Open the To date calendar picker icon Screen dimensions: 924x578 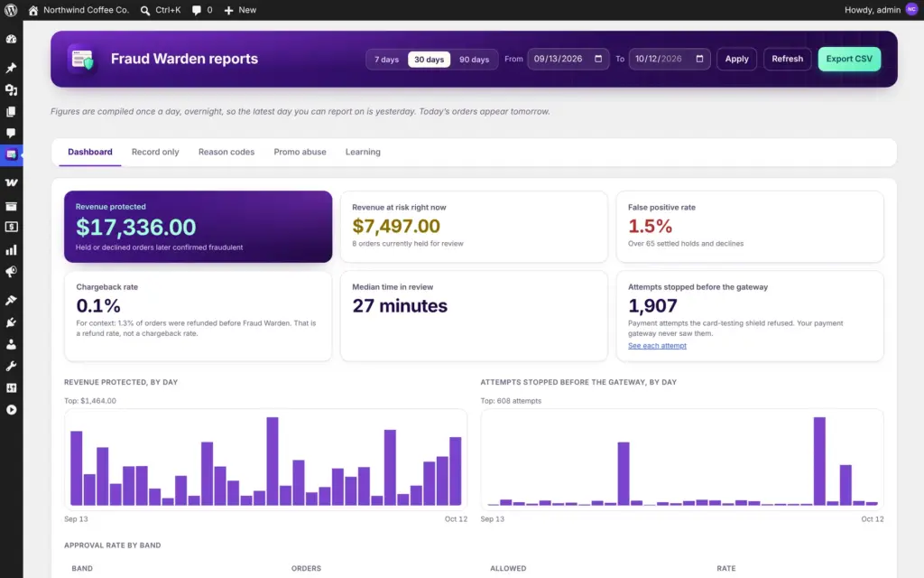tap(699, 59)
